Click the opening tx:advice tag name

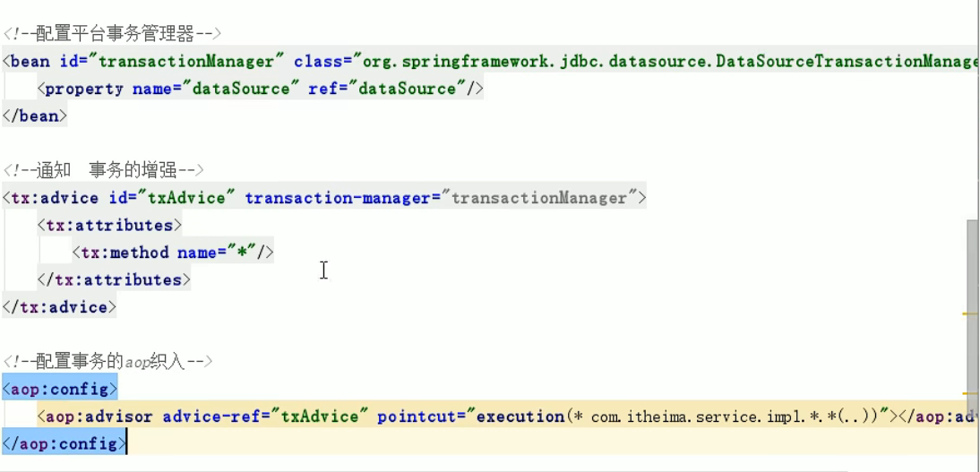click(x=55, y=198)
